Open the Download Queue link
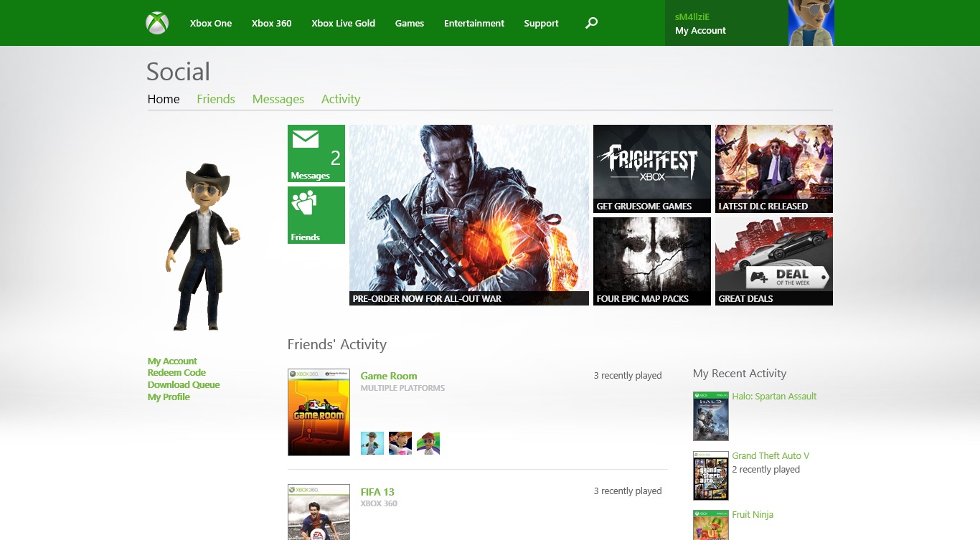Image resolution: width=980 pixels, height=540 pixels. pos(184,385)
